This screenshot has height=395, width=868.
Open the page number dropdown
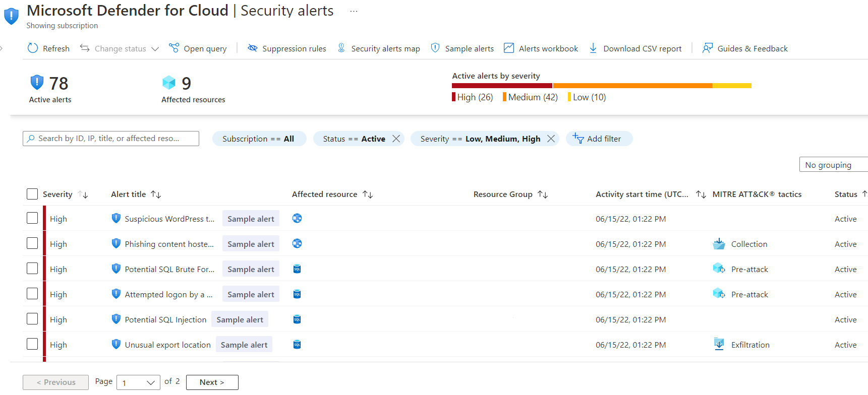tap(138, 382)
